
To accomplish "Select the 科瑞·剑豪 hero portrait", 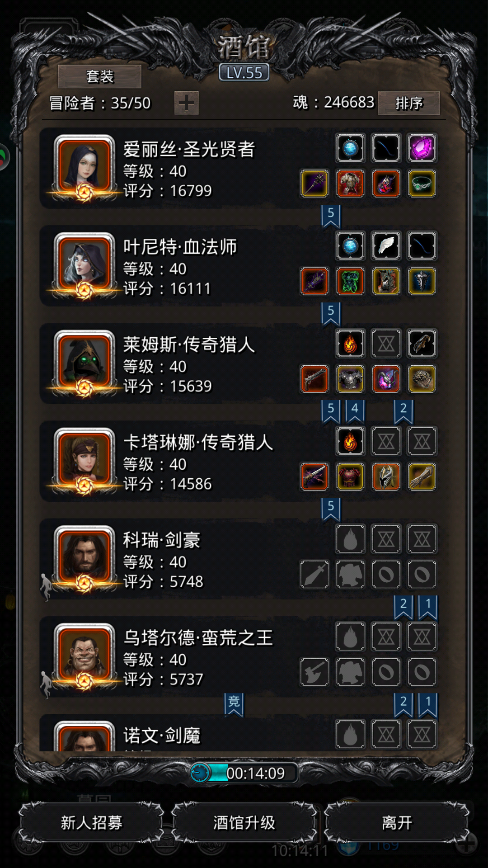I will pos(84,557).
